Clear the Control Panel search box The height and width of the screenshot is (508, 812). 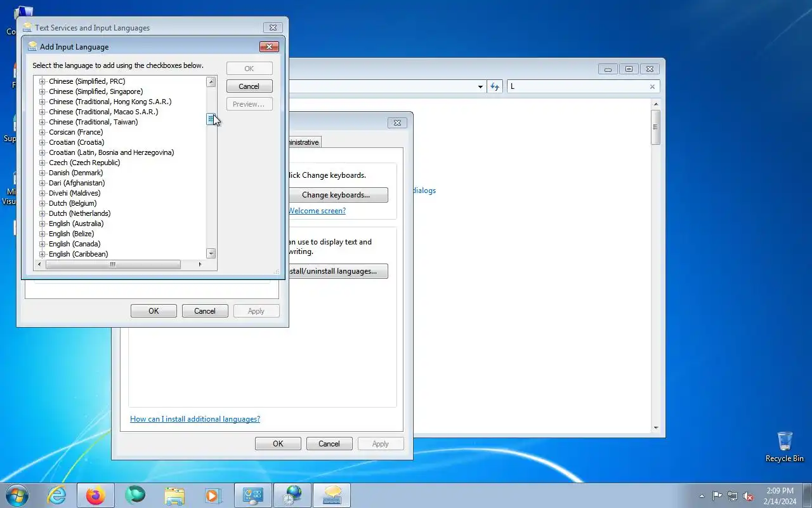coord(652,87)
